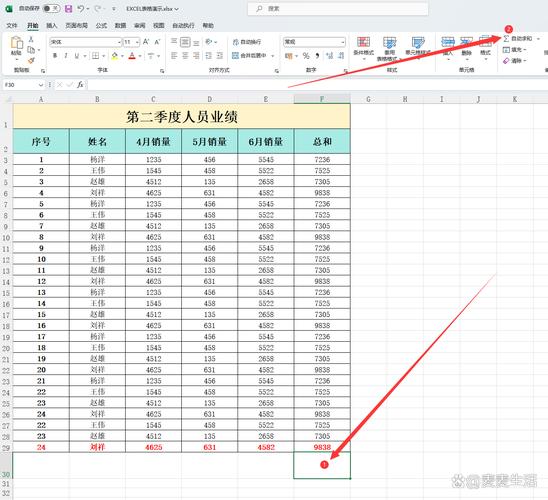Viewport: 548px width, 500px height.
Task: Click the Increase Indent icon
Action: point(219,56)
